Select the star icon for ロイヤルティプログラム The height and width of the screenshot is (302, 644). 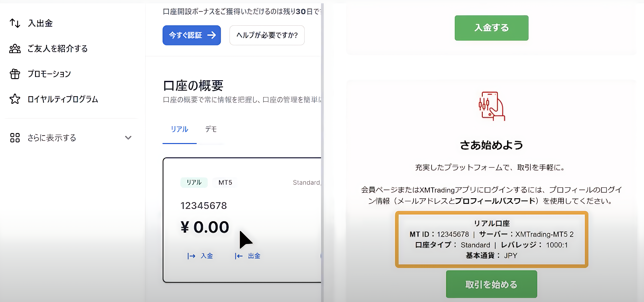[15, 99]
